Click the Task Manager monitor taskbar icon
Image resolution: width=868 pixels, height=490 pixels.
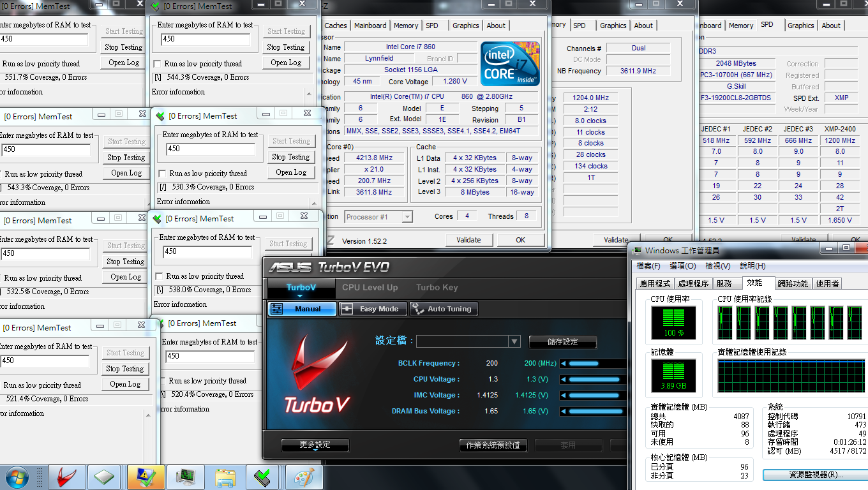coord(186,477)
